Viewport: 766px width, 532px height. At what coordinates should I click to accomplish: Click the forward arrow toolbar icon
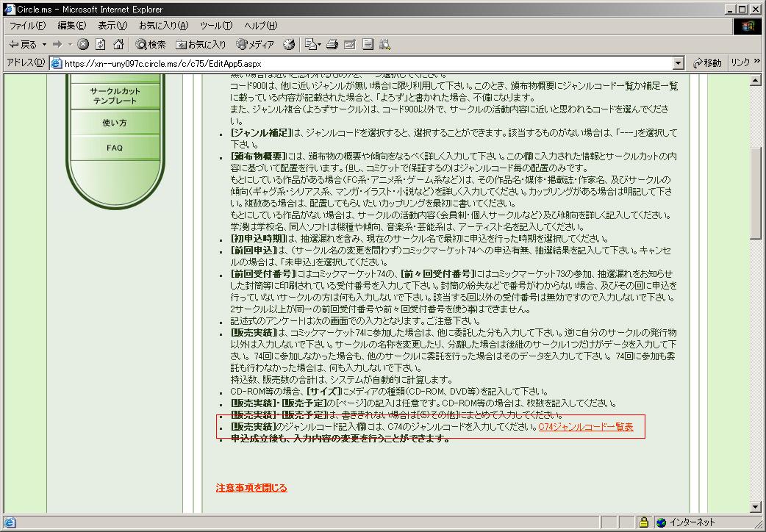[57, 44]
